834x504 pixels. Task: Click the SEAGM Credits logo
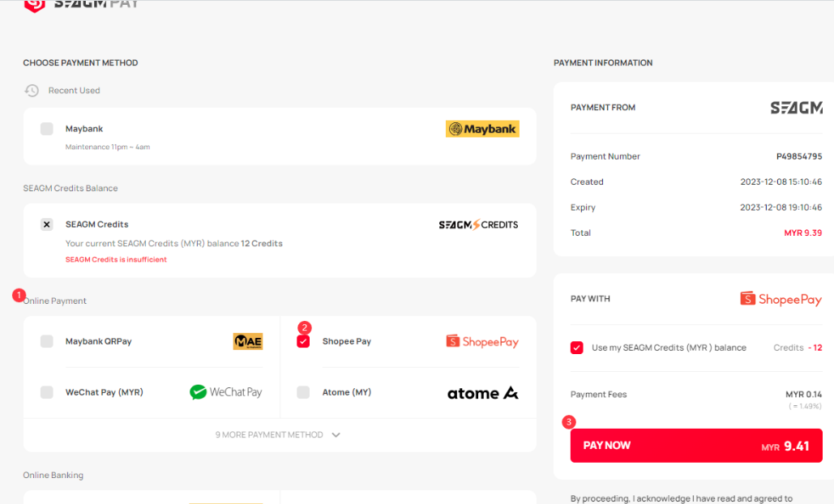(x=478, y=224)
